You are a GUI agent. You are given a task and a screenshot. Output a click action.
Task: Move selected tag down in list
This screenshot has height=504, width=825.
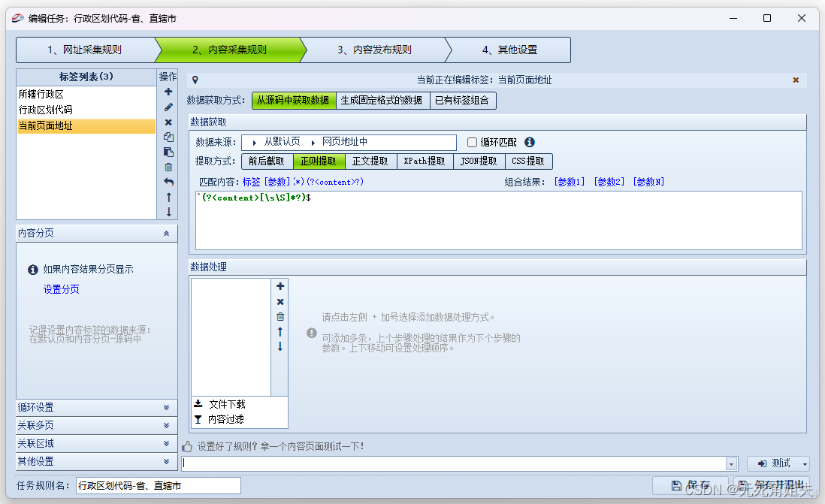pos(168,212)
